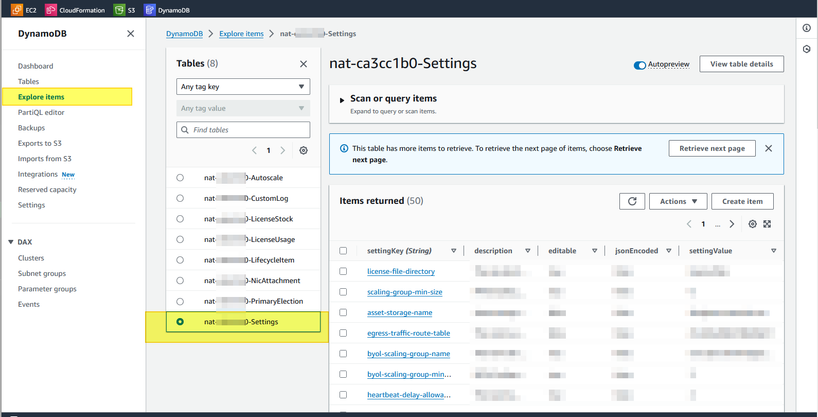818x417 pixels.
Task: Check the license-file-directory row checkbox
Action: click(343, 272)
